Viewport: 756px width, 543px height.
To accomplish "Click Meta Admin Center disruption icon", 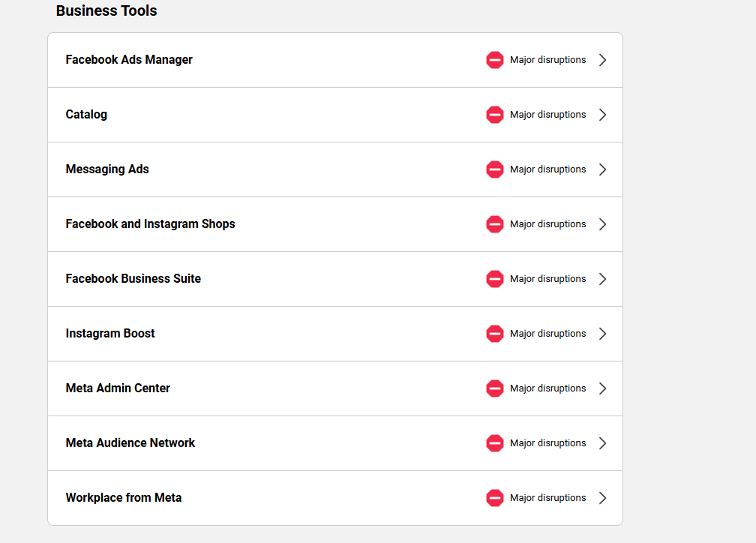I will coord(495,388).
